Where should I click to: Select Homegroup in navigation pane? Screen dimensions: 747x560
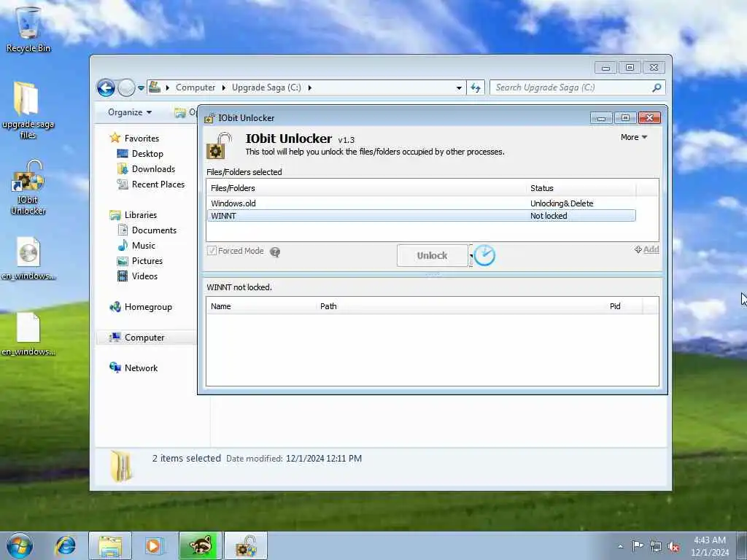[148, 307]
